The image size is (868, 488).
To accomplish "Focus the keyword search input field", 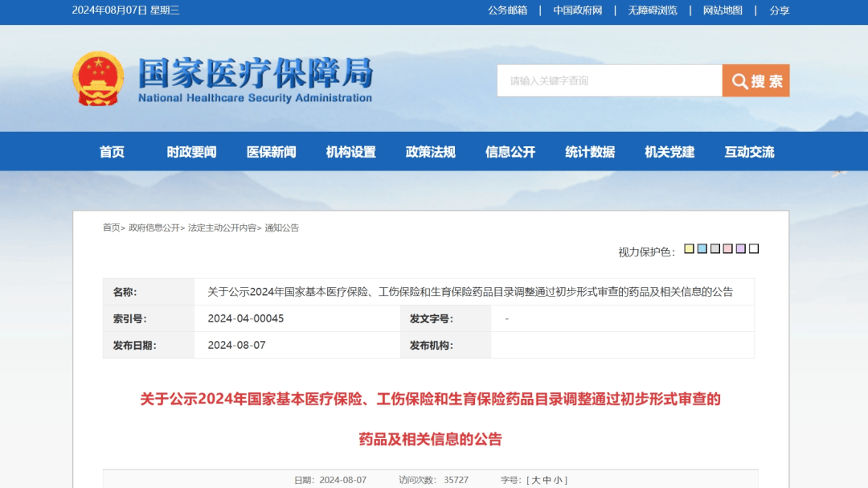I will pos(609,81).
